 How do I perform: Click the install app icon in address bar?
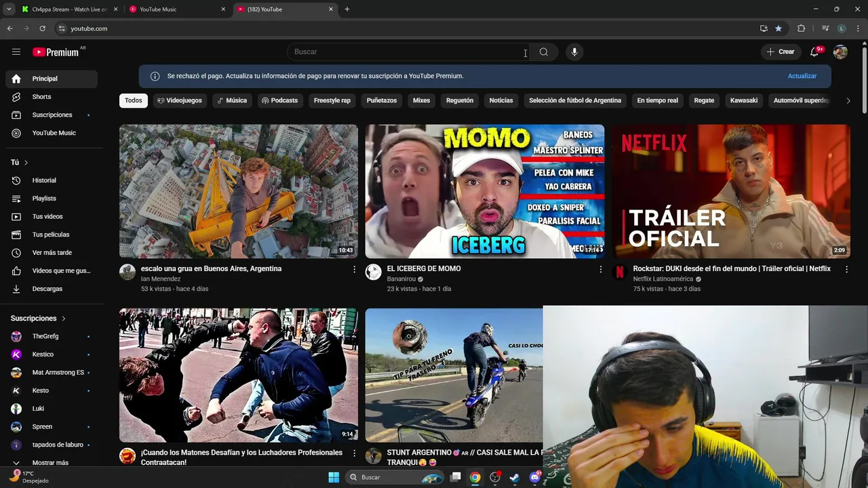(x=764, y=28)
